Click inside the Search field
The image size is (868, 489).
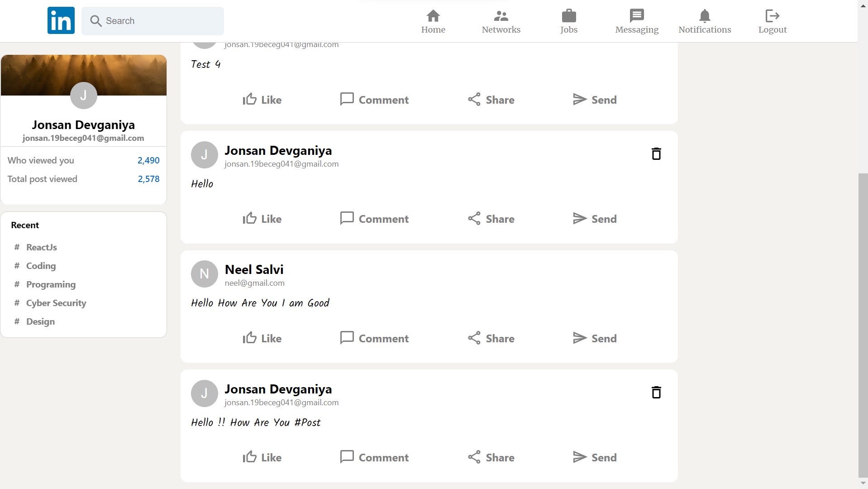(153, 20)
